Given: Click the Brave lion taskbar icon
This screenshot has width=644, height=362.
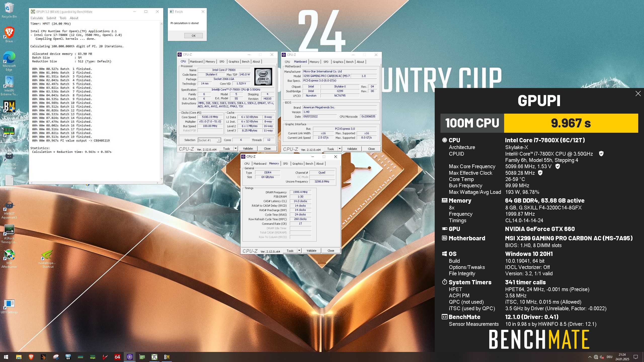Looking at the screenshot, I should pyautogui.click(x=31, y=357).
